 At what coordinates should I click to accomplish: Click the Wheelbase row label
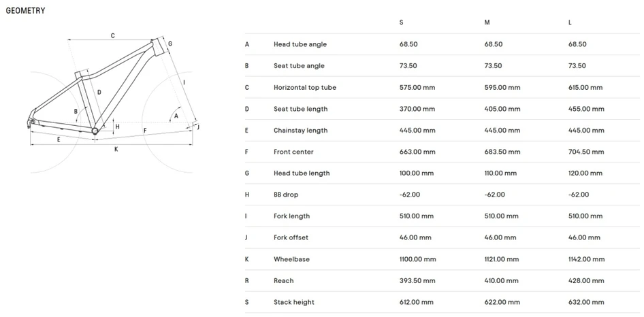click(x=291, y=259)
